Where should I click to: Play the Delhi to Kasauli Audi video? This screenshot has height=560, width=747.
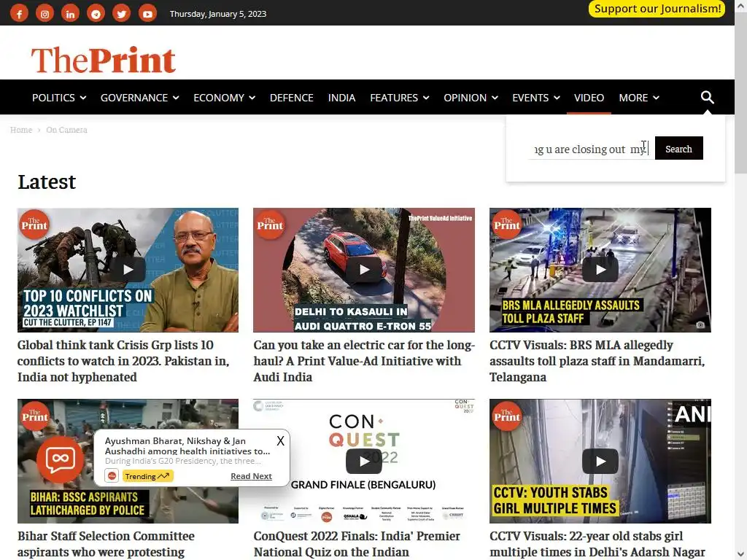(x=364, y=270)
